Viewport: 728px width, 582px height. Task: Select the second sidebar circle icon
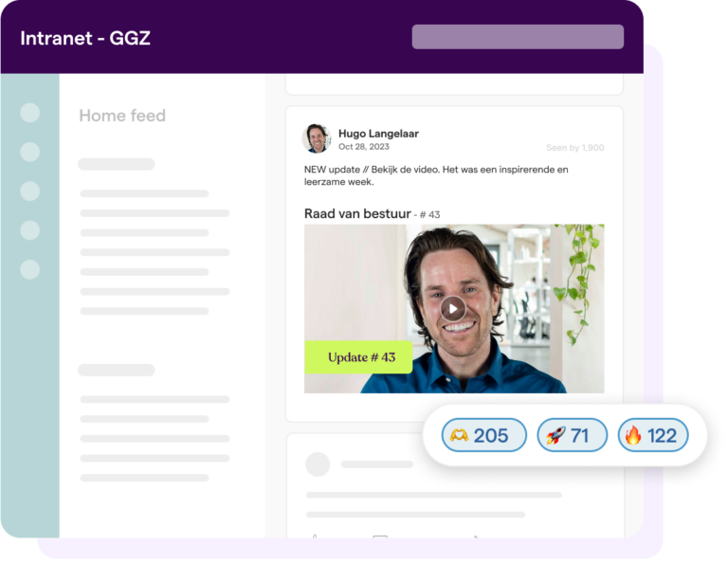point(30,152)
